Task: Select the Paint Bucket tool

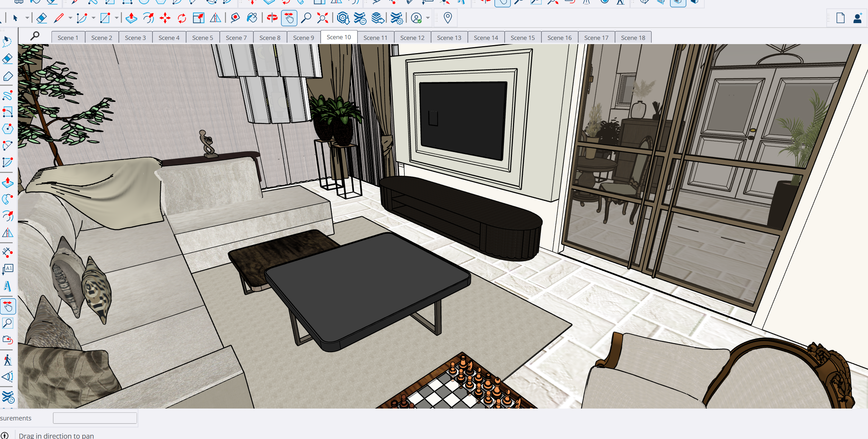Action: [252, 18]
